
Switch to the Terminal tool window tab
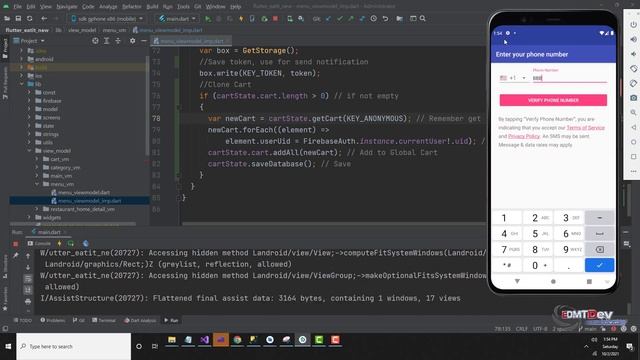tap(104, 320)
